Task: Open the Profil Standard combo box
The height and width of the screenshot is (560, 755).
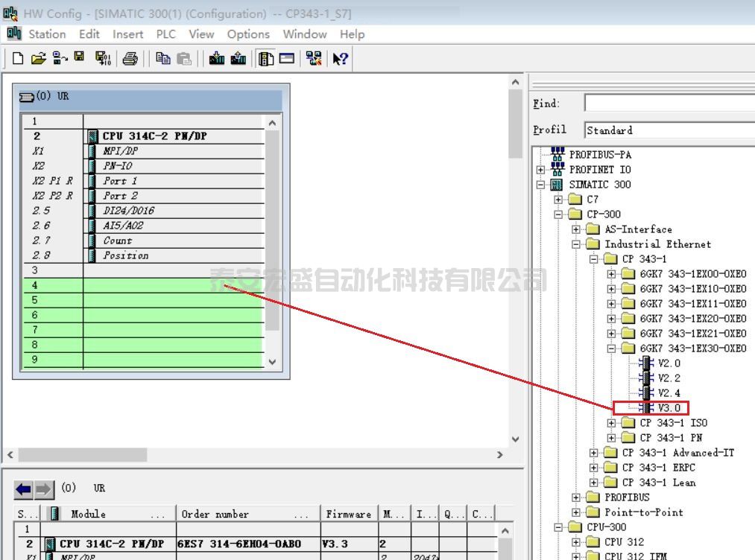Action: (x=669, y=130)
